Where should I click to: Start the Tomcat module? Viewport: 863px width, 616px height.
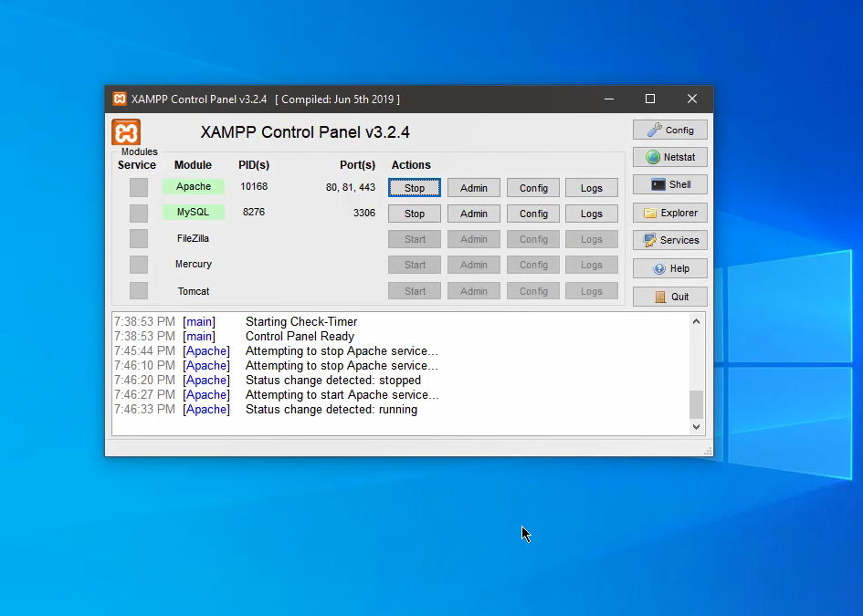[x=415, y=291]
